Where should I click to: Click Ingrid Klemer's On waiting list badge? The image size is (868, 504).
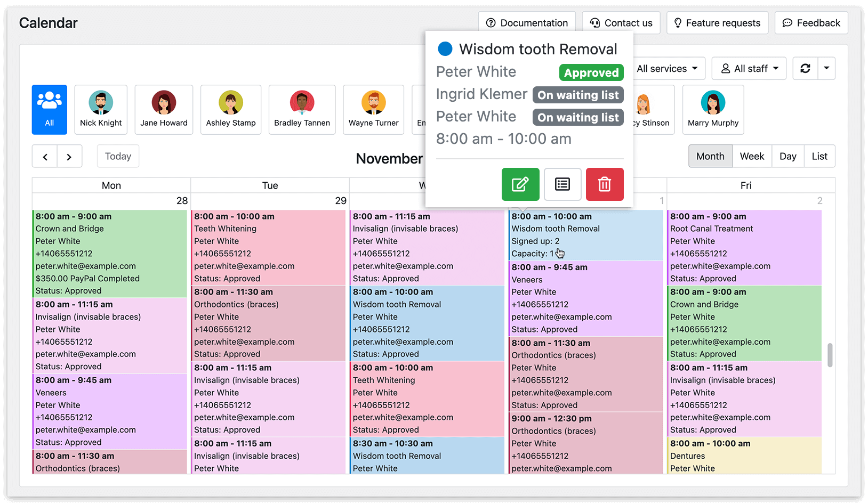click(x=578, y=95)
